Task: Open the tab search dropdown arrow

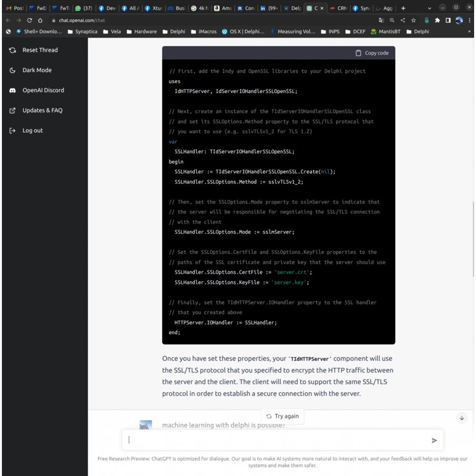Action: click(x=430, y=8)
